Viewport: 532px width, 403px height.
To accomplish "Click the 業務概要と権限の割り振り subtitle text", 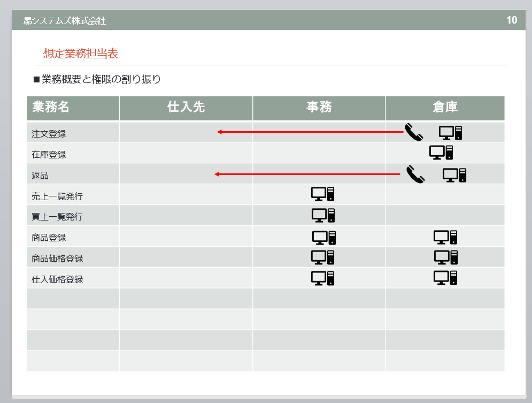I will coord(101,80).
